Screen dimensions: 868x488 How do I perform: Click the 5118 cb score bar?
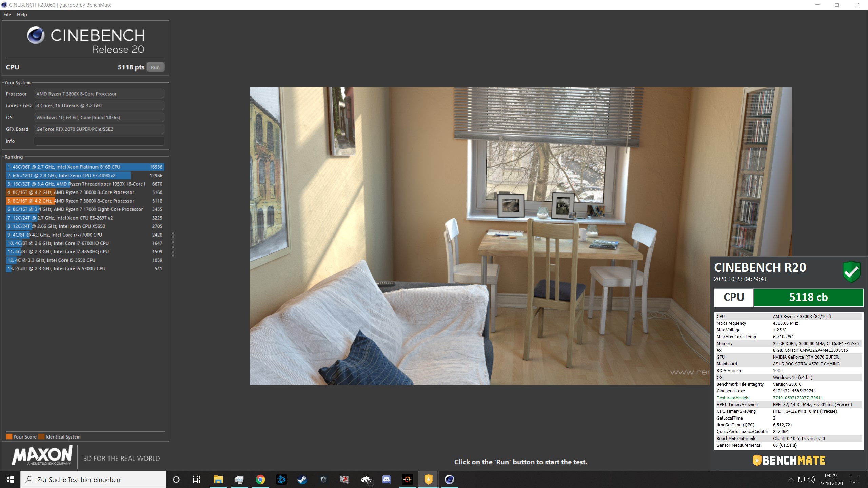[x=808, y=297]
